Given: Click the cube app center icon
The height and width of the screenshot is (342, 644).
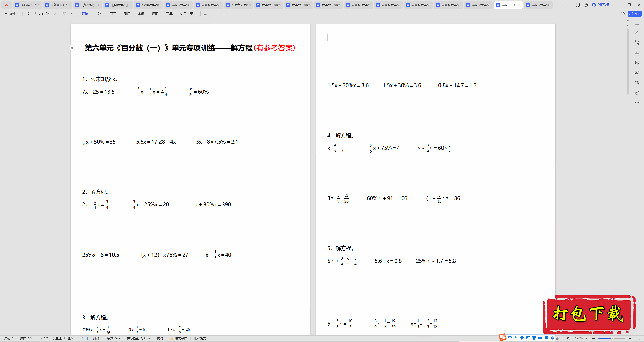Looking at the screenshot, I should pyautogui.click(x=586, y=5).
